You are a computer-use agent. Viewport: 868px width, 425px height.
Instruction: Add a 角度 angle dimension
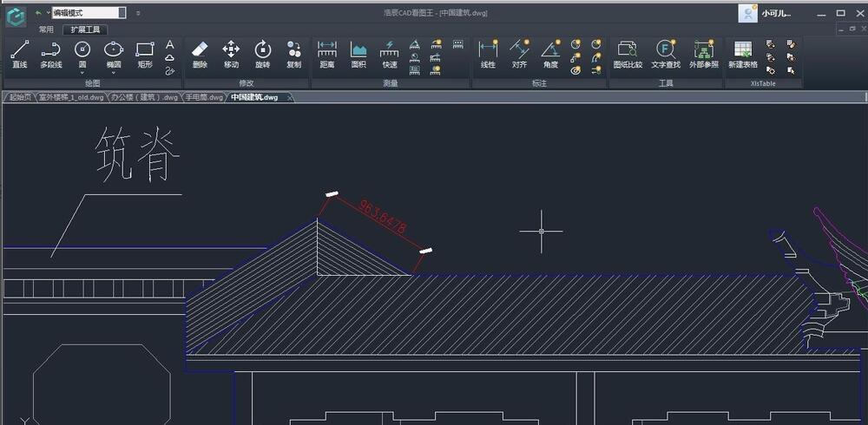[550, 54]
